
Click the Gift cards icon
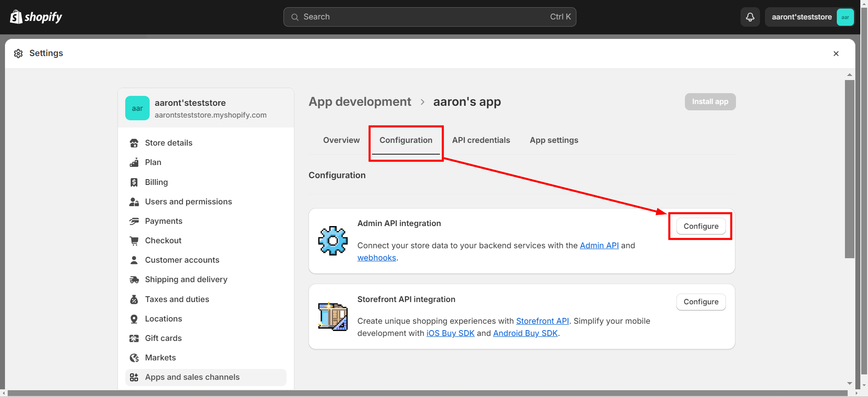(x=134, y=338)
